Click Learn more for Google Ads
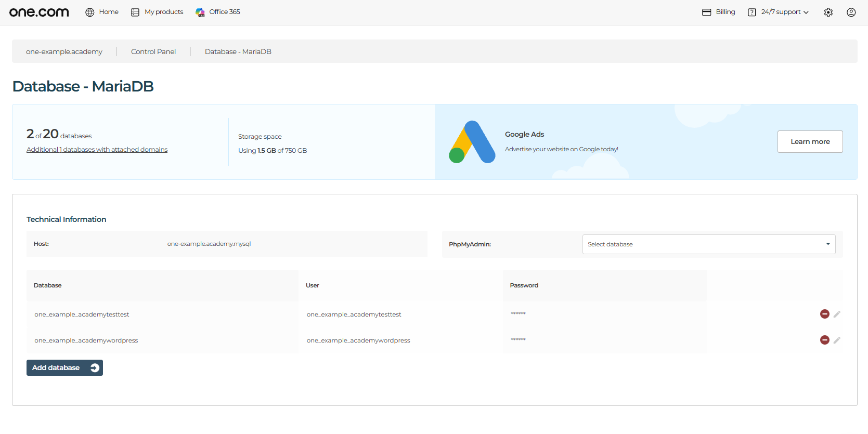This screenshot has width=868, height=434. (810, 141)
